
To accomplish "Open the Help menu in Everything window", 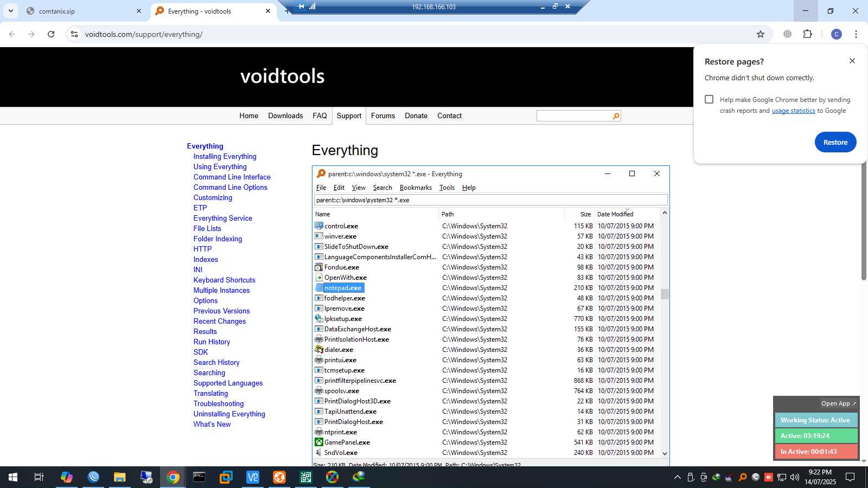I will point(469,188).
